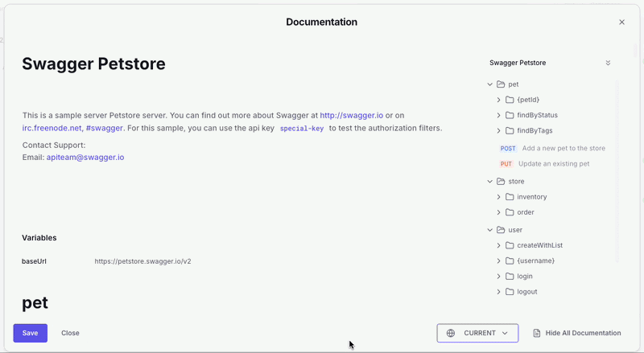
Task: Click Hide All Documentation
Action: point(577,333)
